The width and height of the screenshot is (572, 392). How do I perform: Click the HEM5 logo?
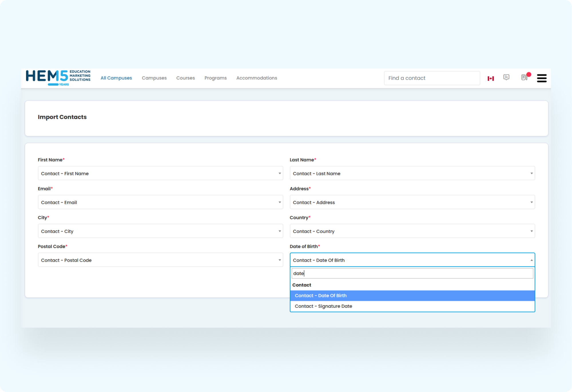58,78
